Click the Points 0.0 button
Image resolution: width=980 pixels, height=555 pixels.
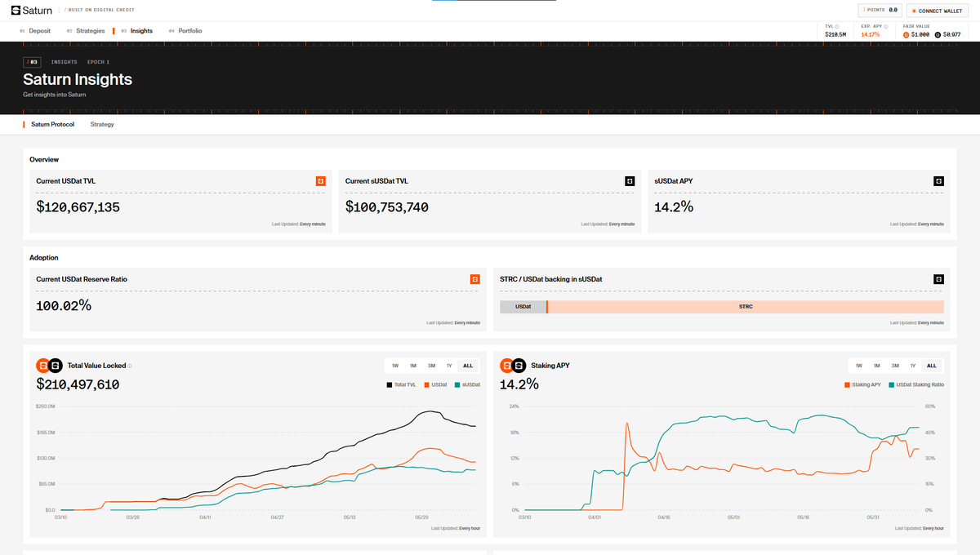(x=880, y=11)
